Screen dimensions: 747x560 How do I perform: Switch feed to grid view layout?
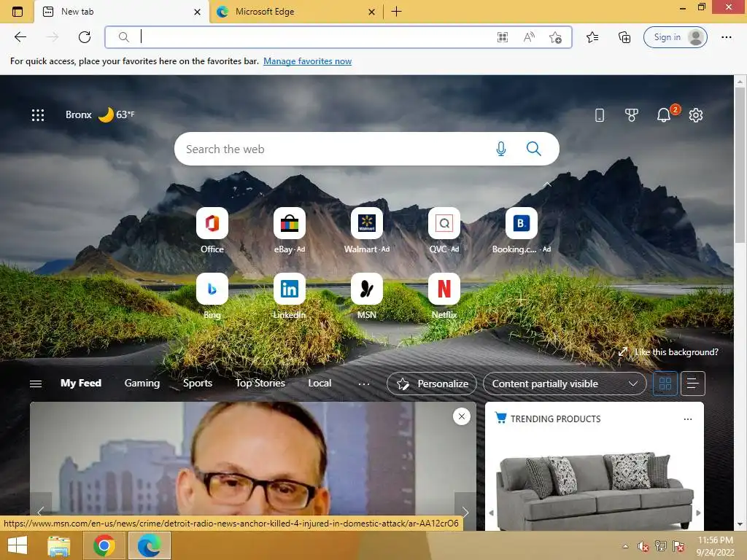point(665,384)
